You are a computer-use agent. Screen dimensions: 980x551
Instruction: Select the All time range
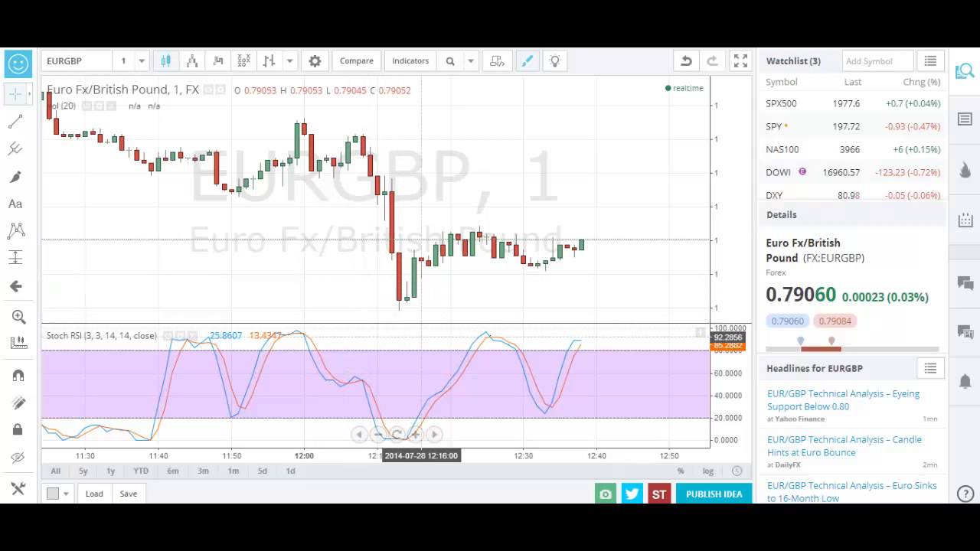[56, 471]
